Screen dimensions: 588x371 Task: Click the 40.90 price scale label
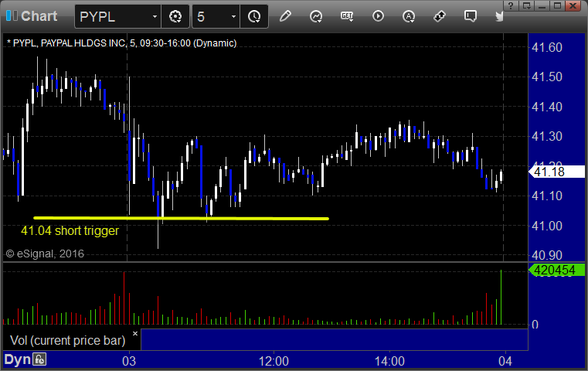(x=547, y=255)
